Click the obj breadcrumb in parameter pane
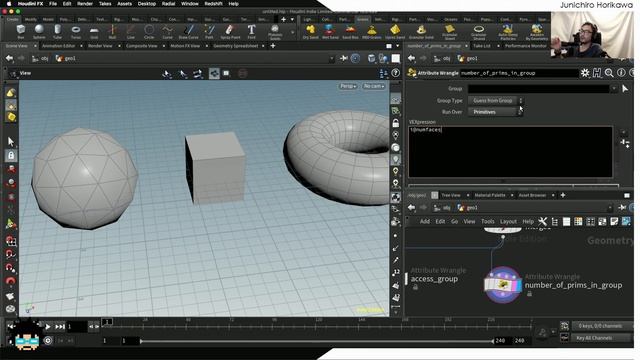The height and width of the screenshot is (360, 640). tap(443, 58)
